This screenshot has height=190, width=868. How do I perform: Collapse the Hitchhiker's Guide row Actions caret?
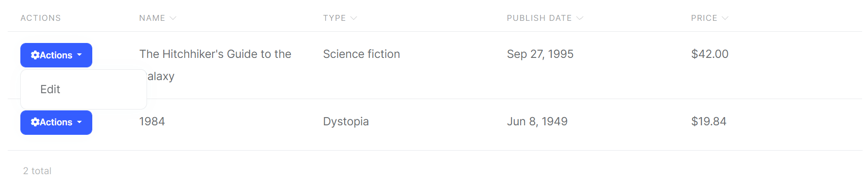pos(80,55)
